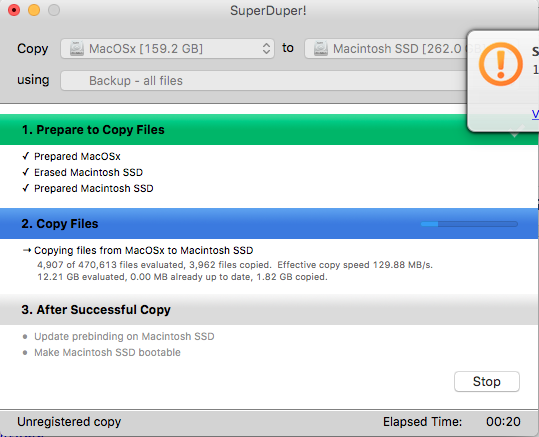The image size is (539, 437).
Task: Click the Unregistered copy status text
Action: click(x=69, y=422)
